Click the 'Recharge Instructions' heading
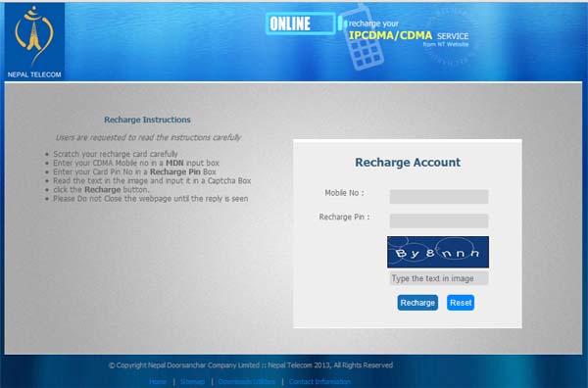588x388 pixels. pyautogui.click(x=147, y=120)
